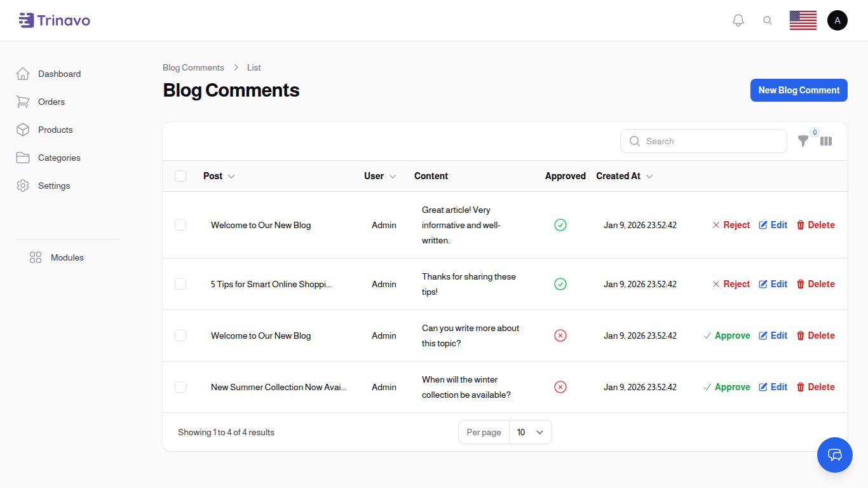Click inside the table search field
Screen dimensions: 868x488
[x=703, y=141]
